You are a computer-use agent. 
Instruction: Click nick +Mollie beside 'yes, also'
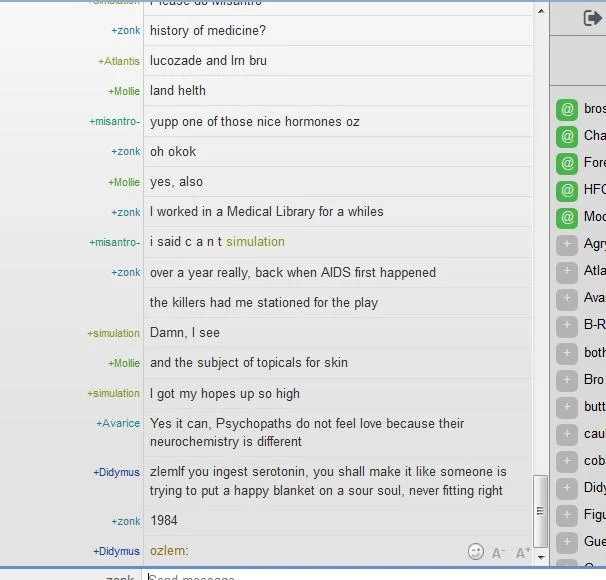[x=124, y=182]
